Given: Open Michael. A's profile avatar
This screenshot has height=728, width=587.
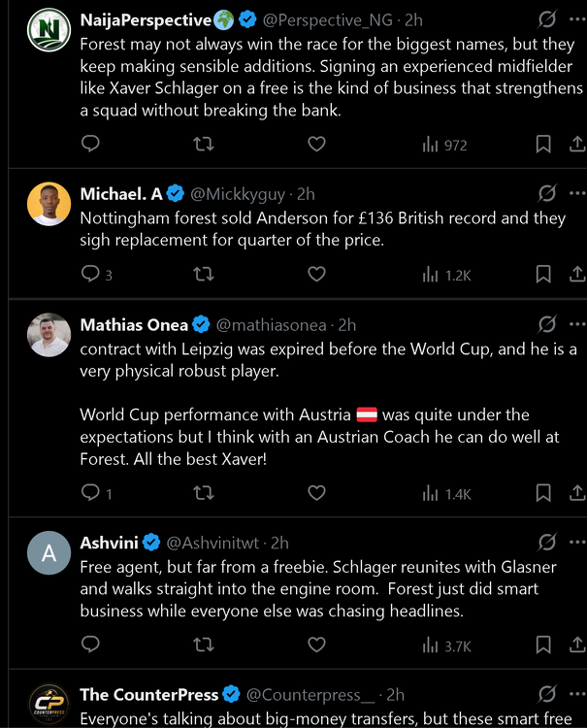Looking at the screenshot, I should (x=49, y=204).
